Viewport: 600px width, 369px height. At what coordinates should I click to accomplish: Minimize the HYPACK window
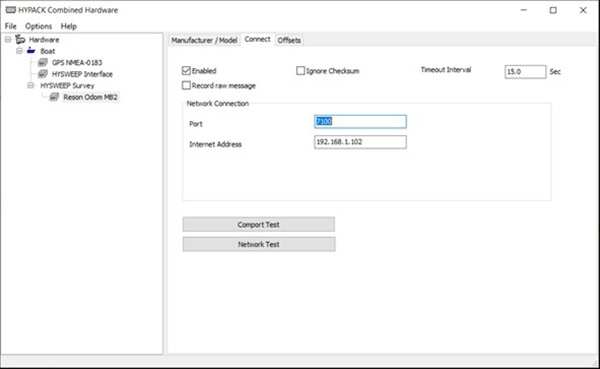524,10
